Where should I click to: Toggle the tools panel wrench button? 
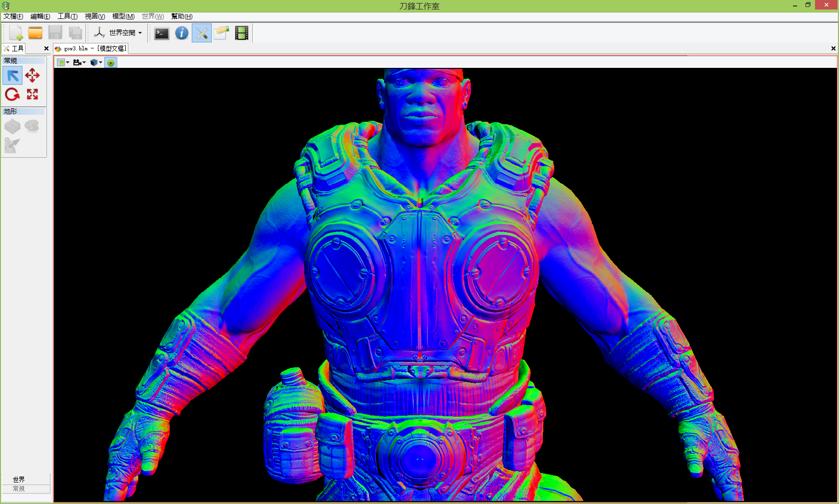point(202,33)
